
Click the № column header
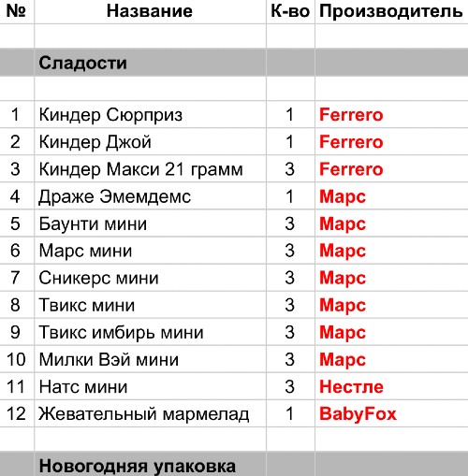(x=16, y=11)
